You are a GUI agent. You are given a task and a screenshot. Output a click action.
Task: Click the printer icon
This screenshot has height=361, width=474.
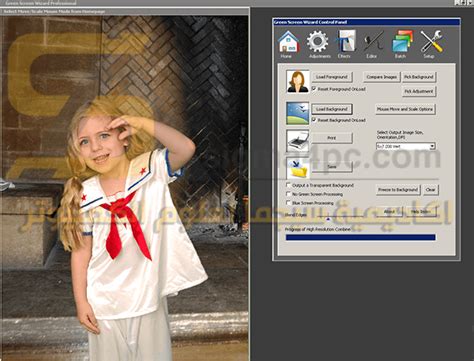298,141
